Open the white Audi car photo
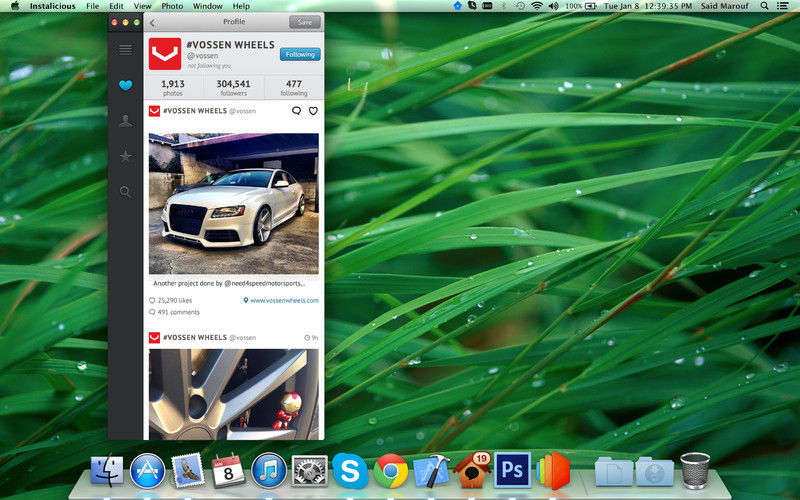Screen dimensions: 800x500 (234, 204)
